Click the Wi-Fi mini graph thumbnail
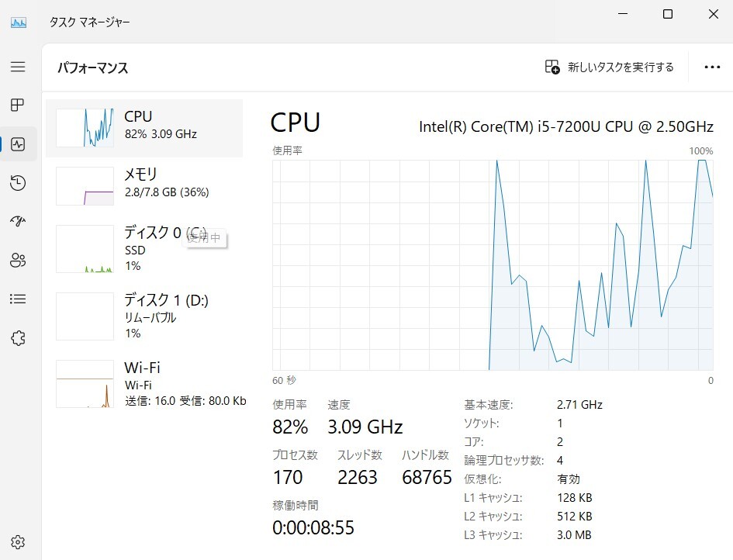Screen dimensions: 733x560 click(x=85, y=384)
